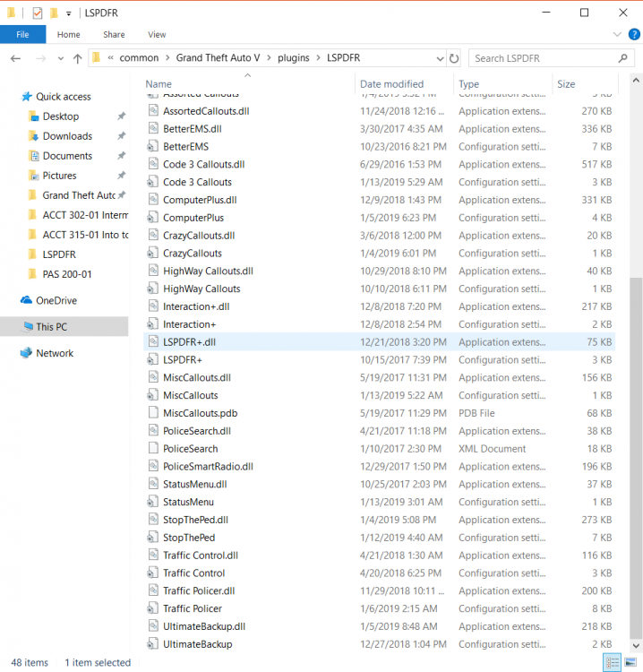This screenshot has width=643, height=672.
Task: Select the Traffic Control.dll file name
Action: coord(201,556)
